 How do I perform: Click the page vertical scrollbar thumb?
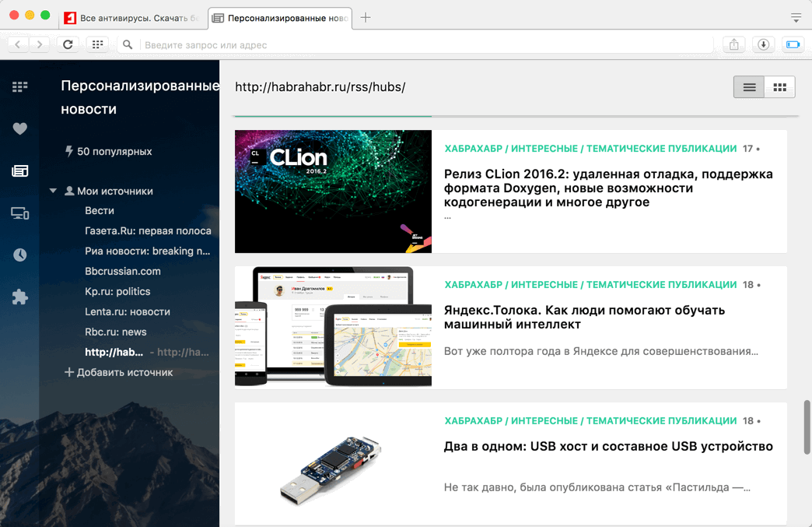807,427
